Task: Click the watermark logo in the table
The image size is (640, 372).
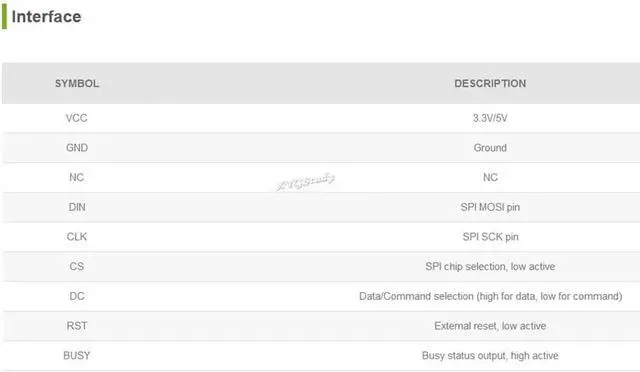Action: tap(306, 181)
